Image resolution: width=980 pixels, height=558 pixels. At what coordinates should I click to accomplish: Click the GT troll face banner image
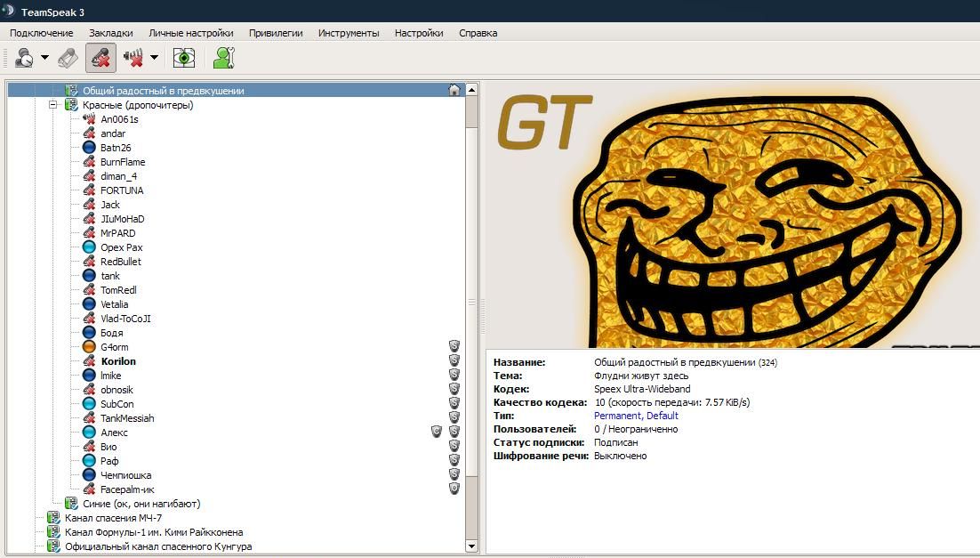pyautogui.click(x=733, y=214)
